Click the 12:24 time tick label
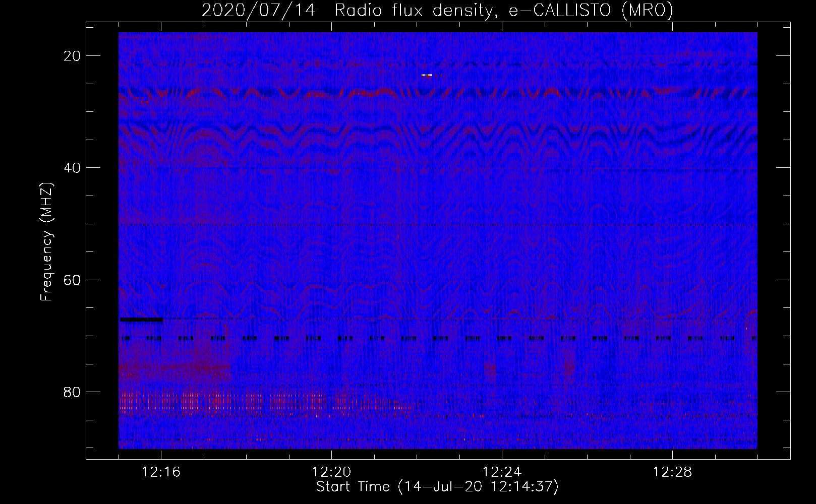This screenshot has height=504, width=816. tap(502, 472)
